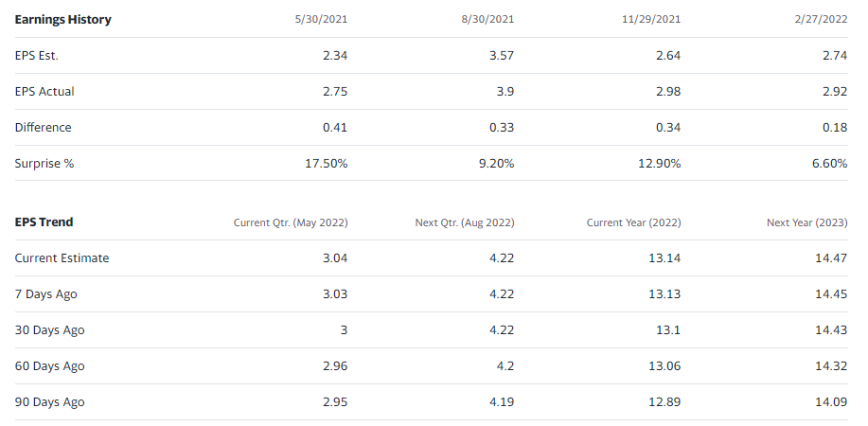Click the 2/27/2022 date column header

coord(821,20)
